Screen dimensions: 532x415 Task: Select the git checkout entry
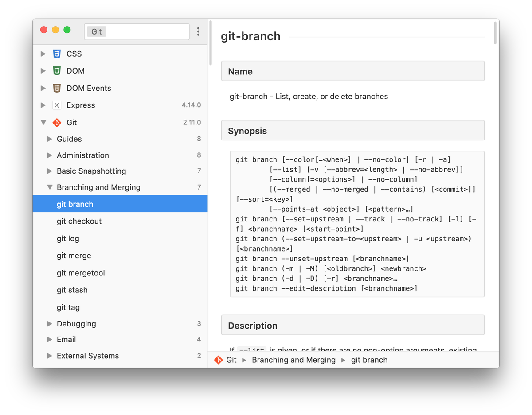(79, 221)
